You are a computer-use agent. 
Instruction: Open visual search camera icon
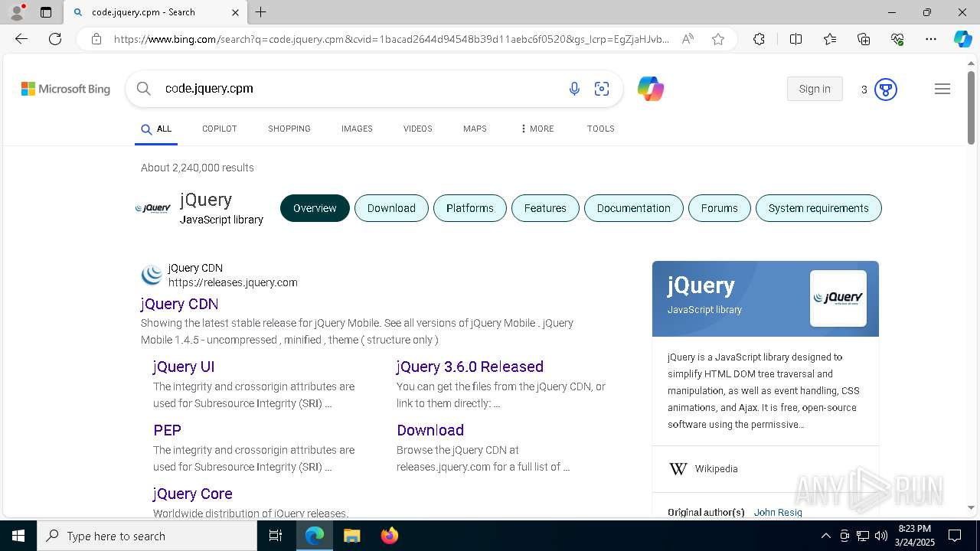click(602, 89)
